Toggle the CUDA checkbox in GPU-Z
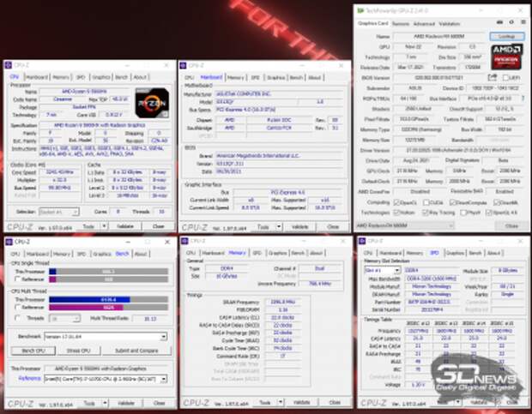 point(426,202)
